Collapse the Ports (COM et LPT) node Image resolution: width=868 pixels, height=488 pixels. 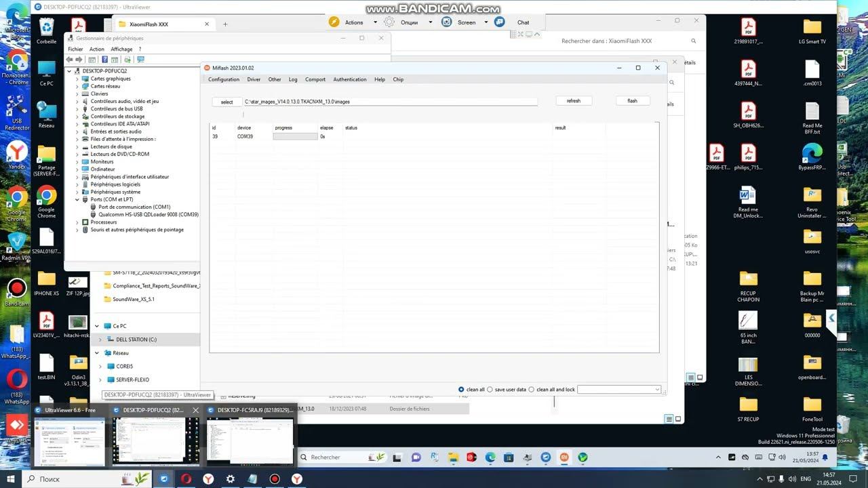pos(77,199)
